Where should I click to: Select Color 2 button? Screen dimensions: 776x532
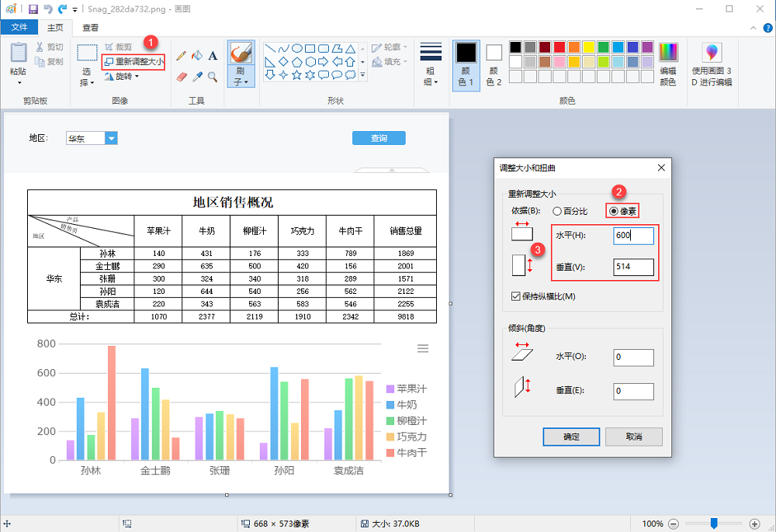[494, 65]
